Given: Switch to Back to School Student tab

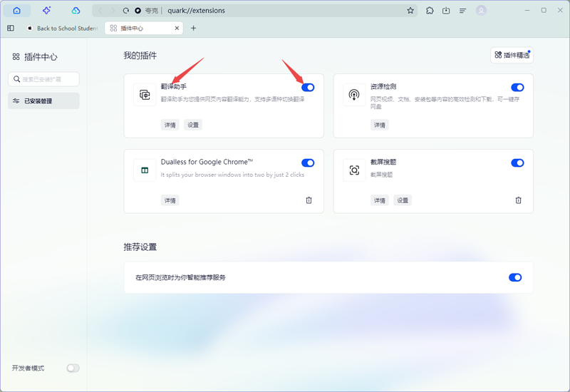Looking at the screenshot, I should [62, 28].
